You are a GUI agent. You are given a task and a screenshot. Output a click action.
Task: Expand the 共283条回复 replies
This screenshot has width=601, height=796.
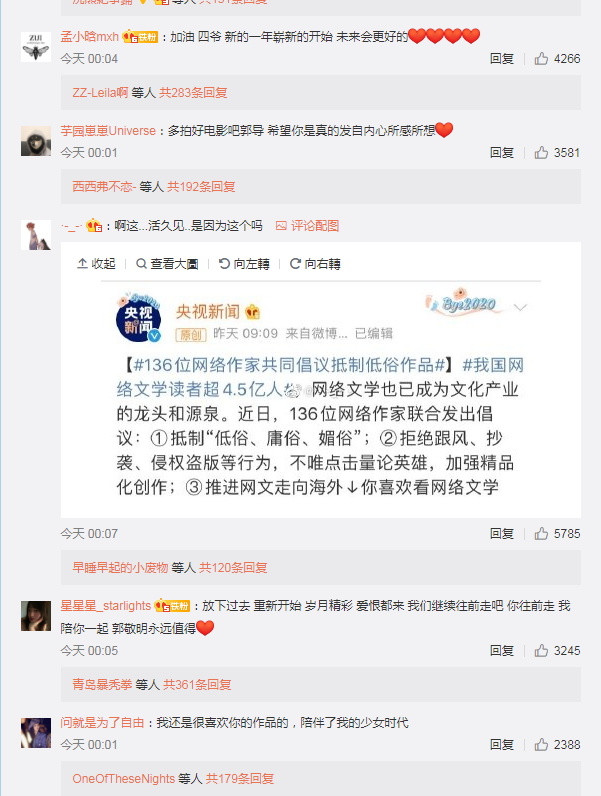pyautogui.click(x=193, y=93)
